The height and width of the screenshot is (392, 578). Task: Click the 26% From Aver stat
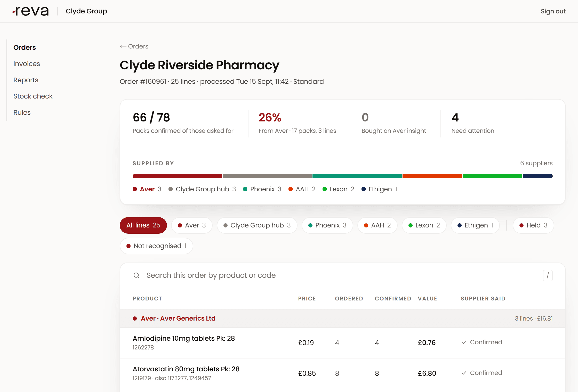click(x=297, y=123)
